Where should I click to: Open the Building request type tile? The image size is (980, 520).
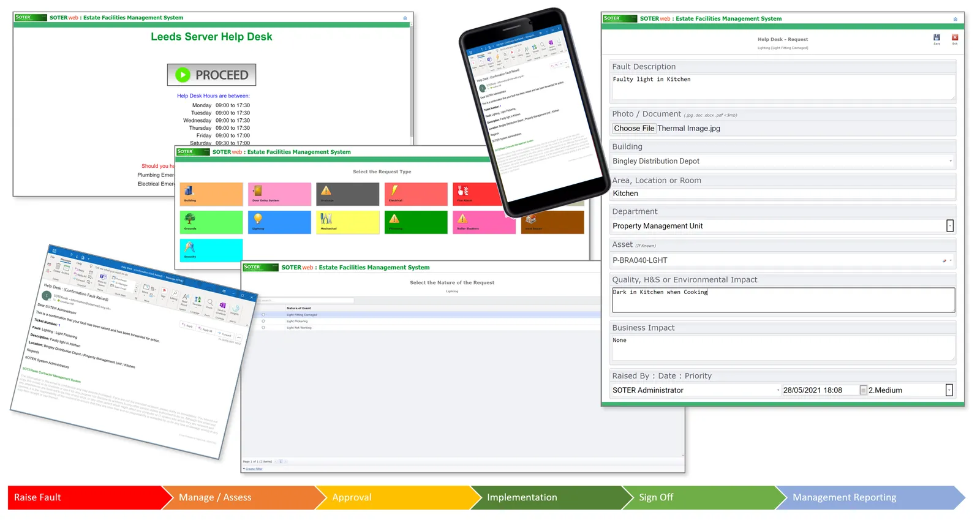point(211,194)
